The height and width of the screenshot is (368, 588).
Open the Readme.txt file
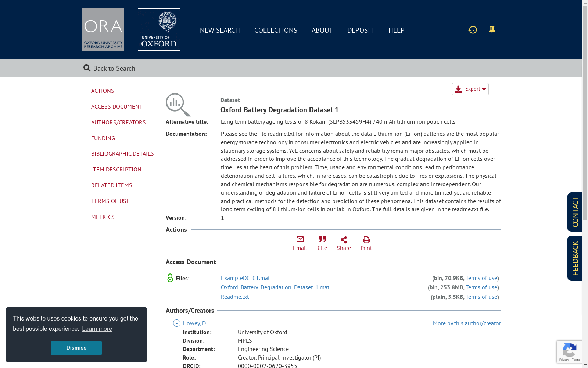[x=235, y=297]
